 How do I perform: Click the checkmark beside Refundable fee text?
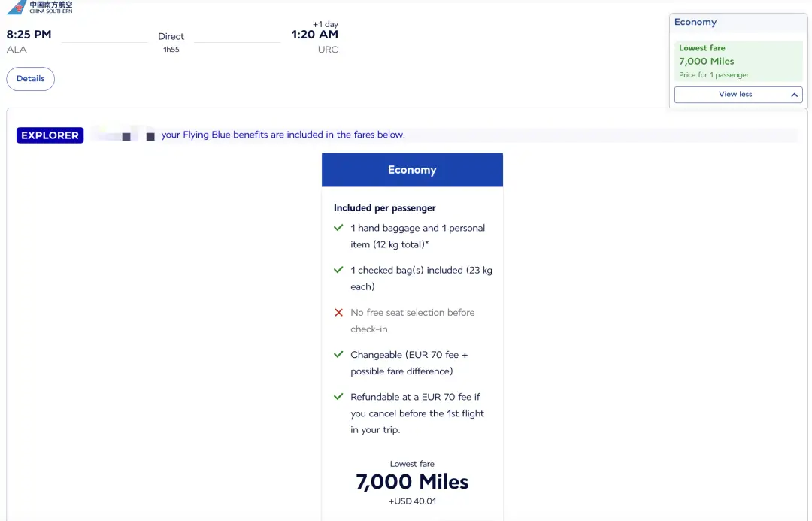pos(338,397)
